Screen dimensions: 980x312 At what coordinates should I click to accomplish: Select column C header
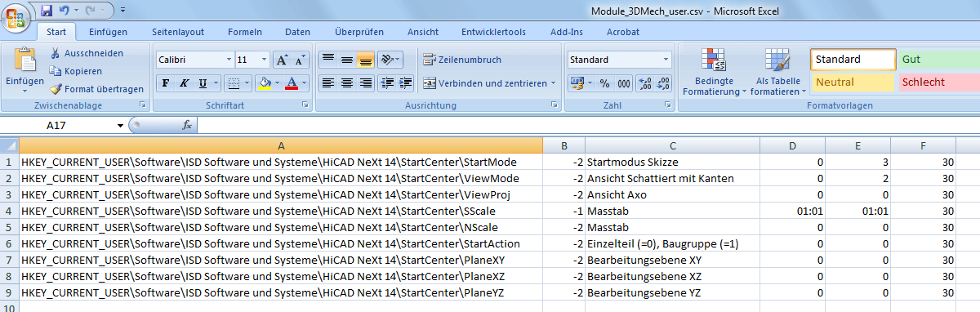(673, 145)
